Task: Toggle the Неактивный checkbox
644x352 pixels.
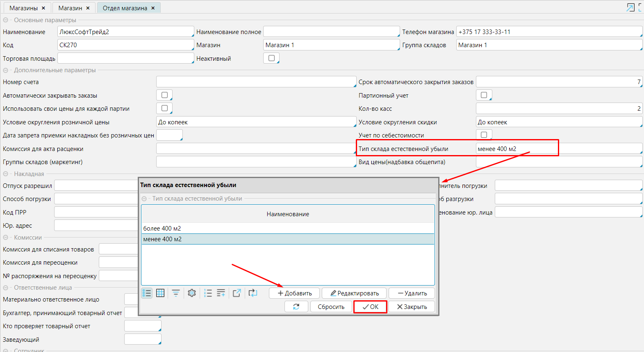Action: point(271,58)
